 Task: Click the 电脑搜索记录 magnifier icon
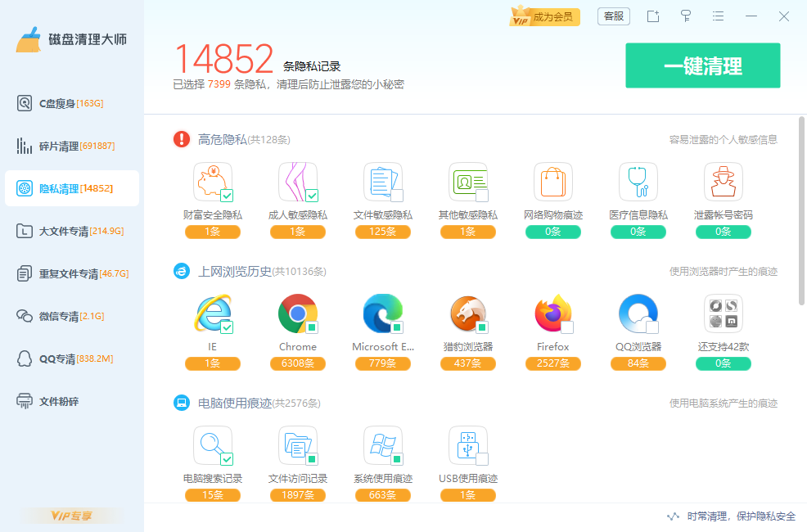tap(212, 446)
